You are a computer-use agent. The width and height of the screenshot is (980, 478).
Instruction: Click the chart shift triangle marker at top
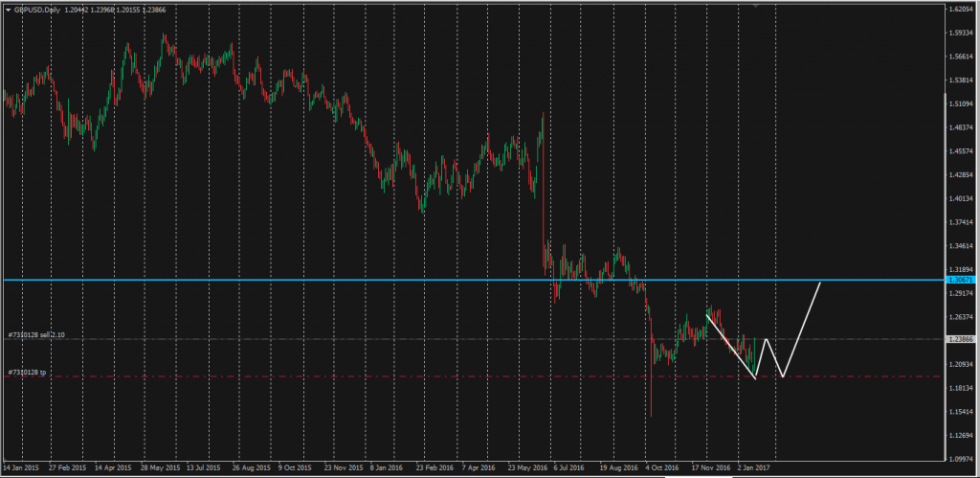[756, 6]
